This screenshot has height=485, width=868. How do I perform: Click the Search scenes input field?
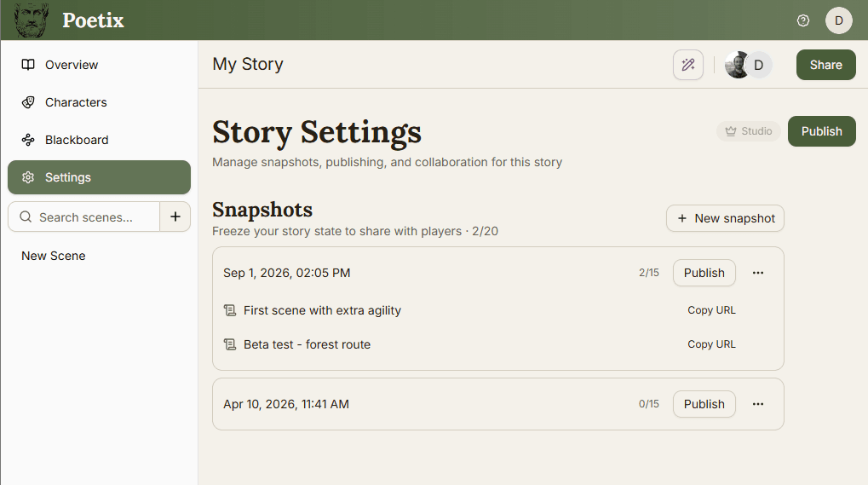click(x=84, y=217)
